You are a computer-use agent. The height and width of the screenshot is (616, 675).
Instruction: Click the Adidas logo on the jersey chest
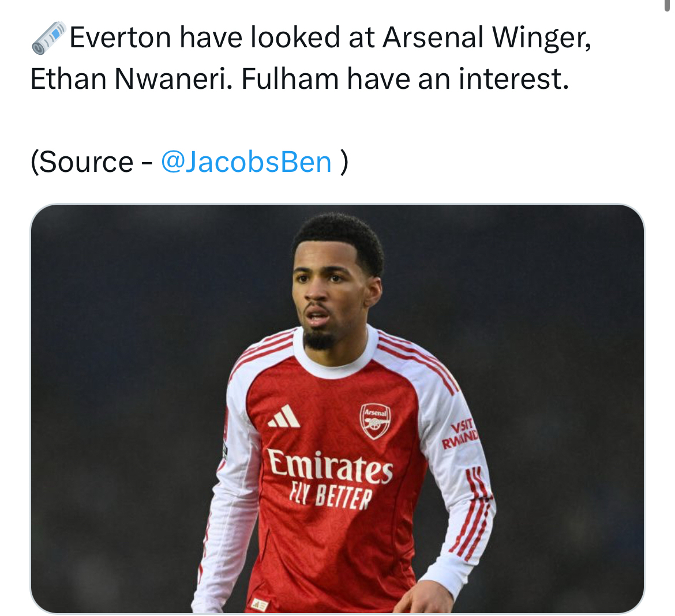coord(284,417)
